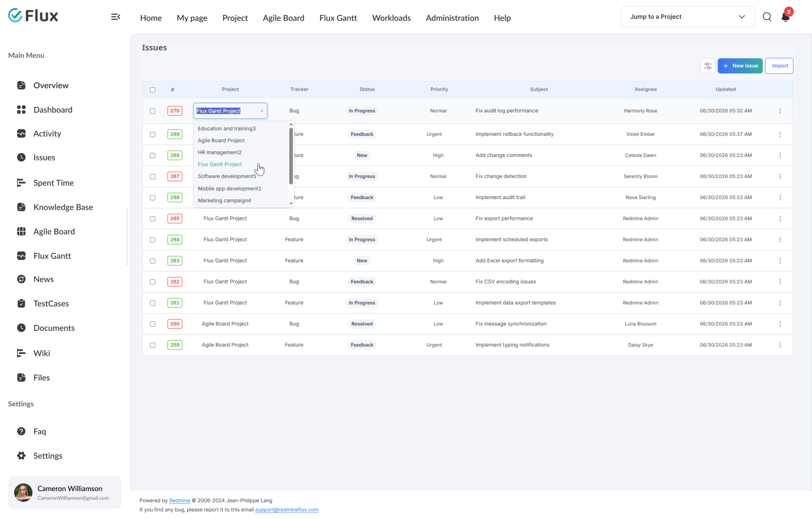Go to Home in top navigation
Image resolution: width=812 pixels, height=519 pixels.
tap(151, 18)
